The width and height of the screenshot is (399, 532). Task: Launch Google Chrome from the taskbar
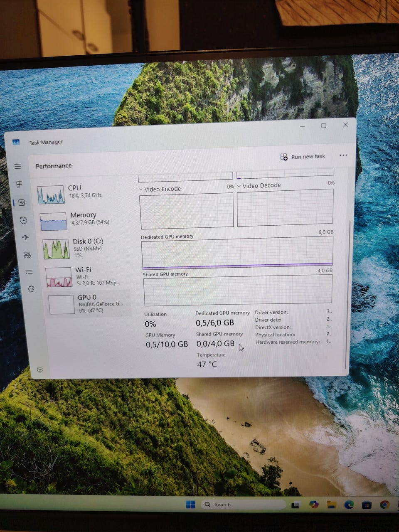(x=384, y=505)
